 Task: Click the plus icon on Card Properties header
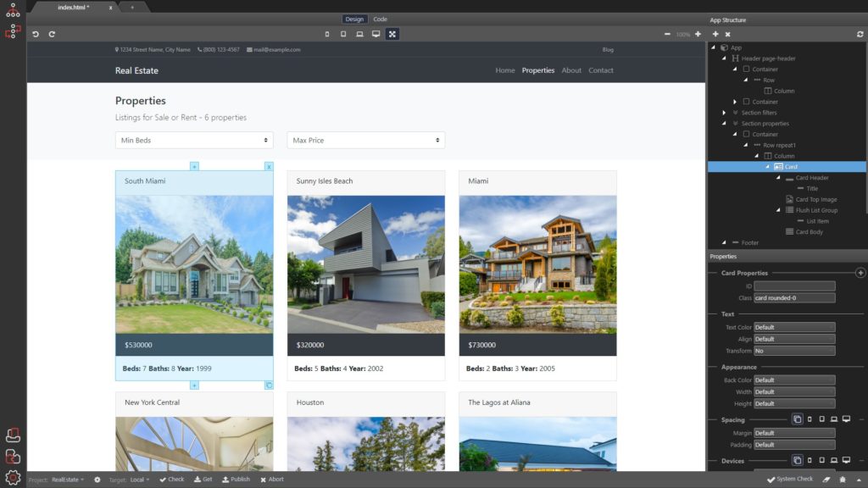point(861,273)
